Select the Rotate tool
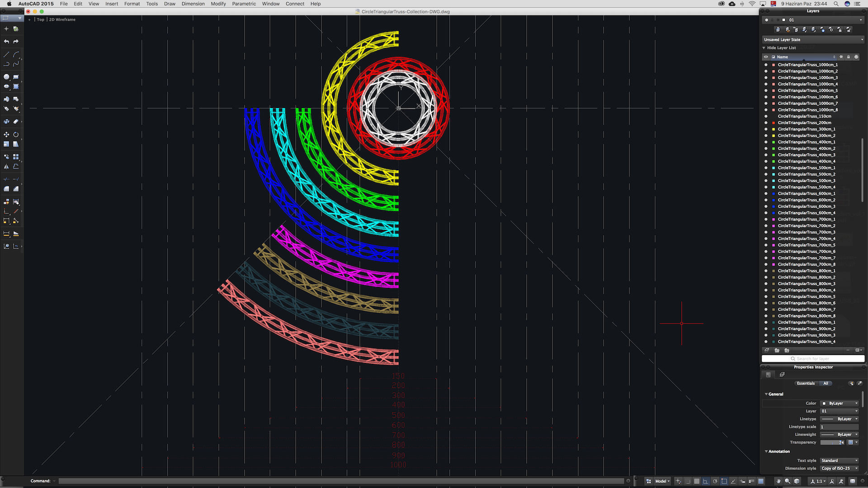 coord(16,135)
